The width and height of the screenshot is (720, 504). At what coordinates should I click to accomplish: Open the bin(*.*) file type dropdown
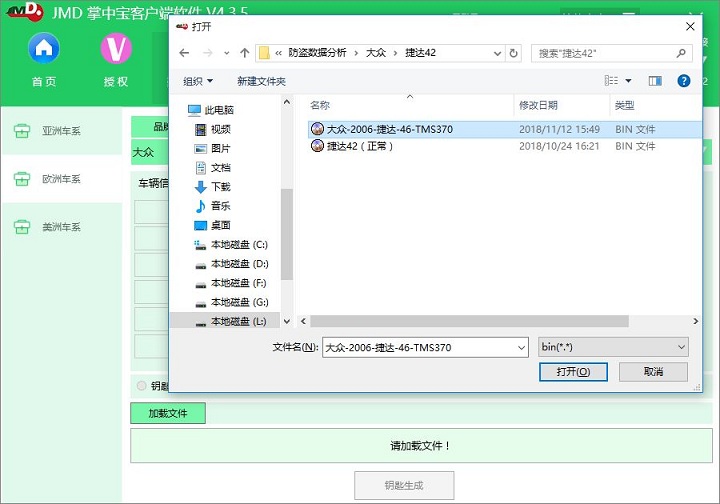coord(613,347)
